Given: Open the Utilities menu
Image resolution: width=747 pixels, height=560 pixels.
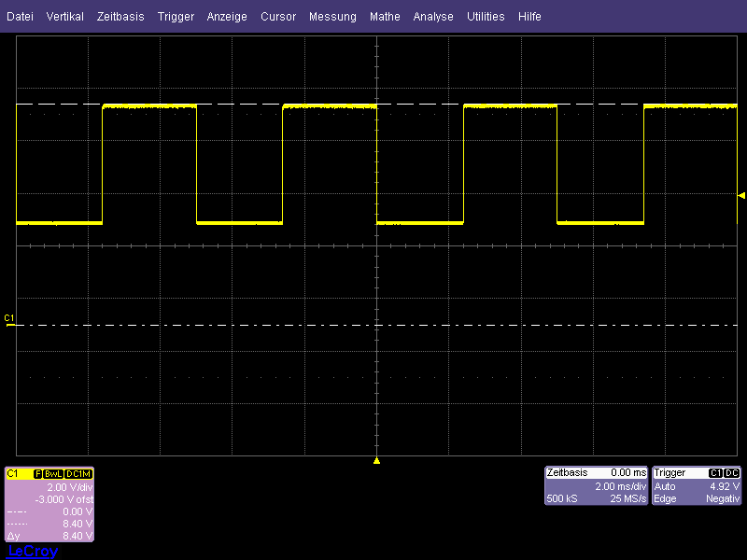Looking at the screenshot, I should point(486,17).
